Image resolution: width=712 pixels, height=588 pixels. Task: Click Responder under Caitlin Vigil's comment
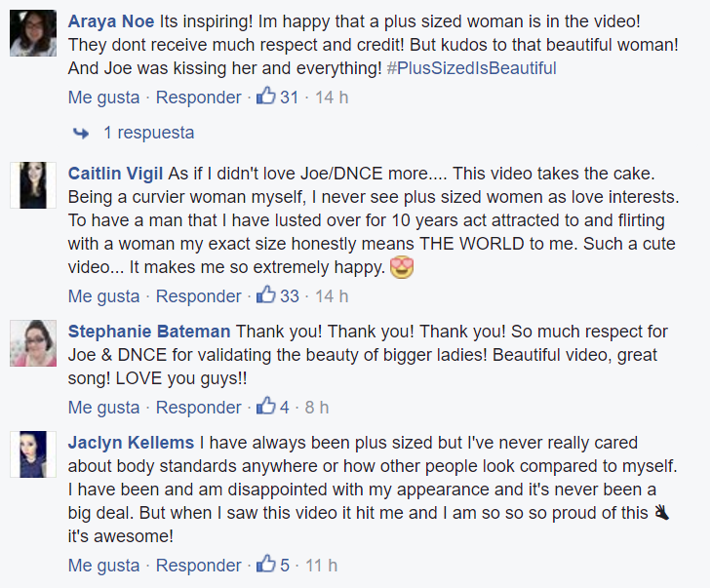click(x=199, y=295)
